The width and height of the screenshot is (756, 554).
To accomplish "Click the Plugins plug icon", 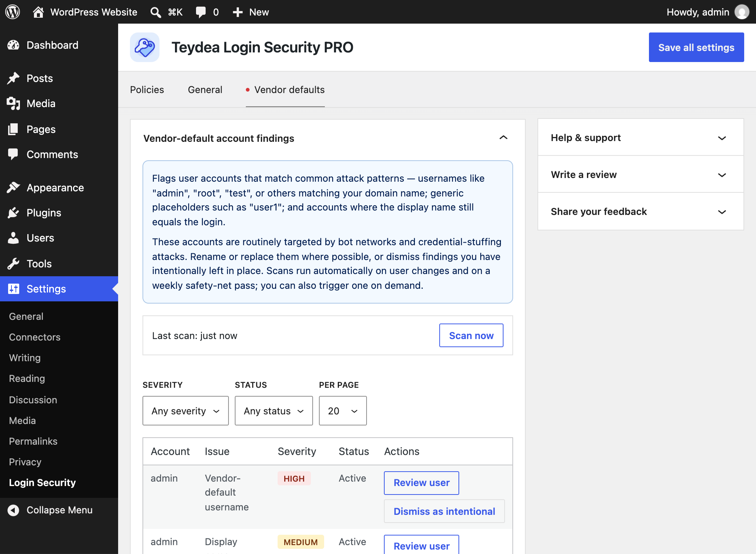I will tap(13, 213).
